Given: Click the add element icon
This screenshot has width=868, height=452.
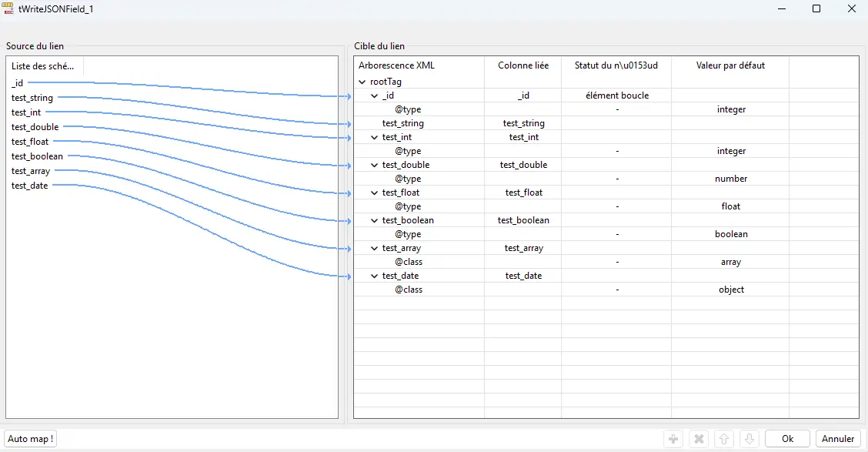Looking at the screenshot, I should click(673, 439).
